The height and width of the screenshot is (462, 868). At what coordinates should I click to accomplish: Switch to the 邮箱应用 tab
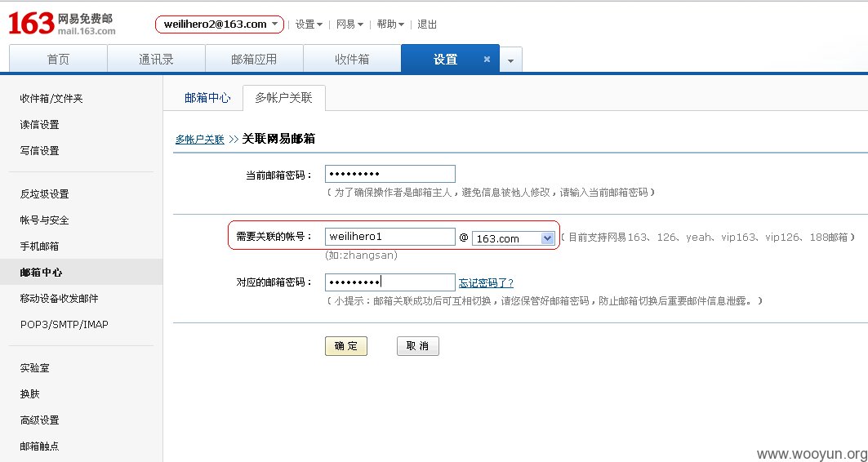pyautogui.click(x=254, y=60)
